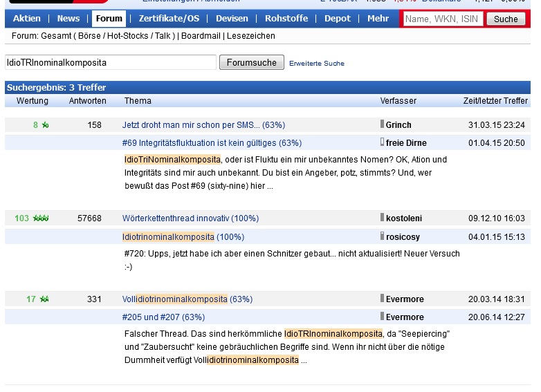The height and width of the screenshot is (392, 541).
Task: Open post 'Idiotrinominalkomposita (100%)'
Action: point(183,237)
